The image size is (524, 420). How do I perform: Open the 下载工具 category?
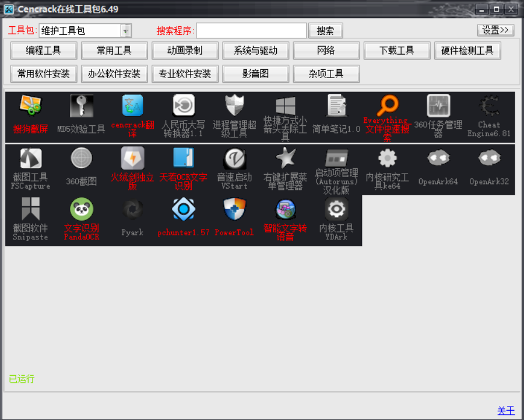(397, 51)
